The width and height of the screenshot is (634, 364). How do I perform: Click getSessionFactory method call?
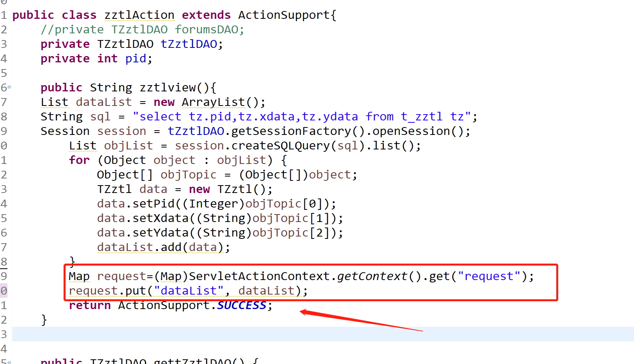point(291,131)
